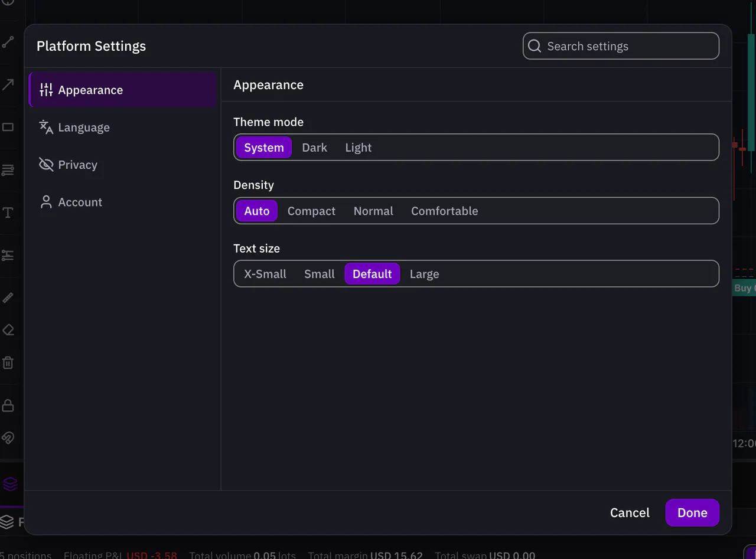Click the sliders icon beside Appearance

click(46, 90)
